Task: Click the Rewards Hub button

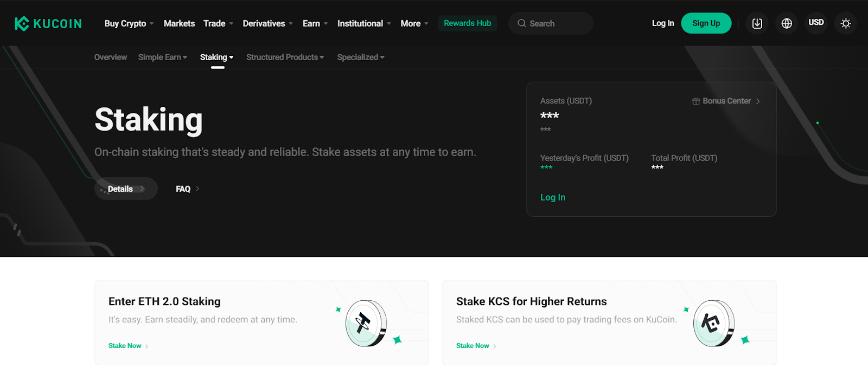Action: (467, 23)
